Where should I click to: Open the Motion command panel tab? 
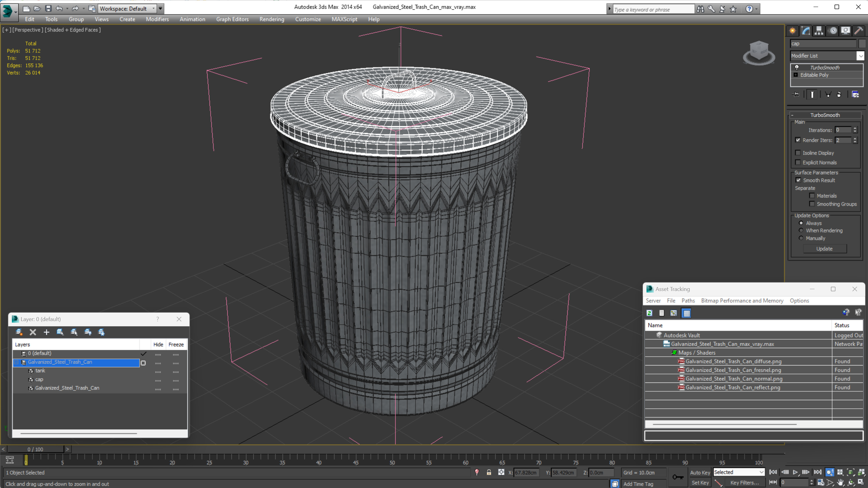click(833, 31)
